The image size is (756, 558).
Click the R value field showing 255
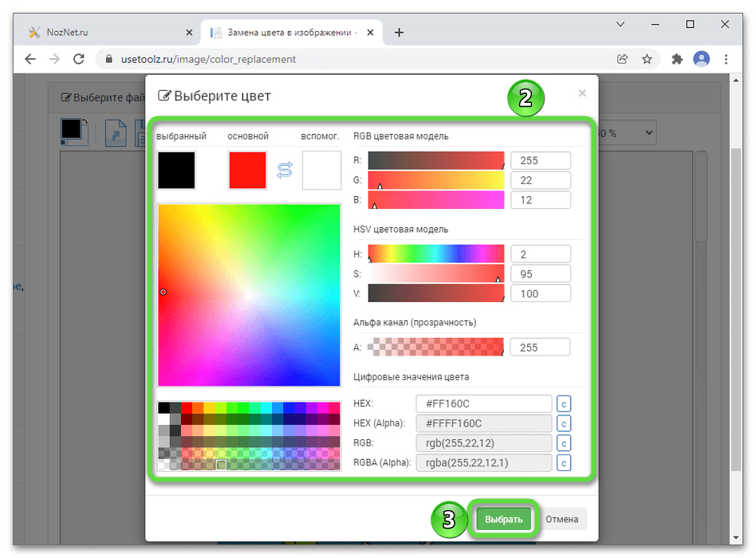tap(541, 160)
